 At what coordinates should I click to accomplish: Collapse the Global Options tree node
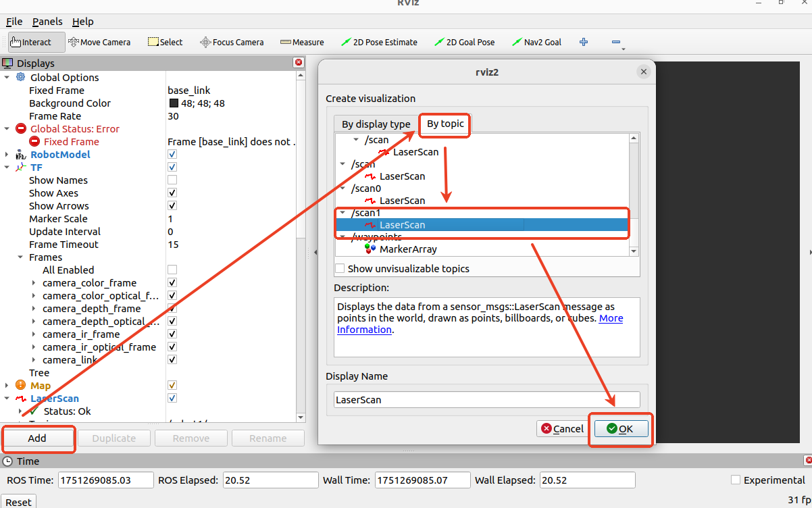pyautogui.click(x=7, y=77)
